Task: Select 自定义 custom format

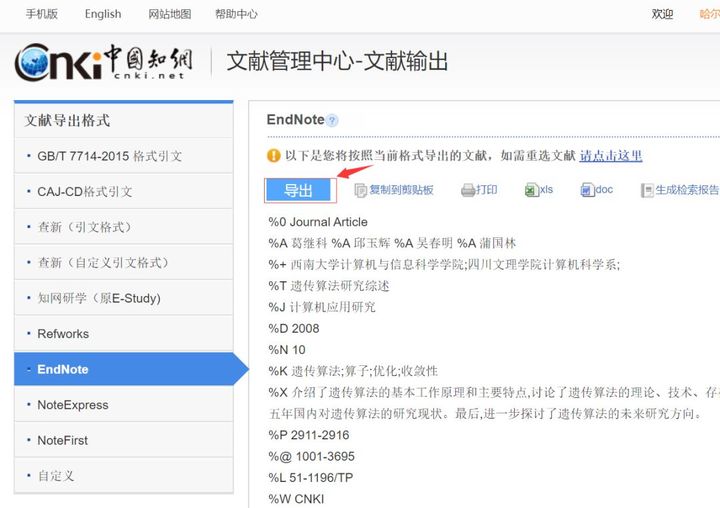Action: coord(124,476)
